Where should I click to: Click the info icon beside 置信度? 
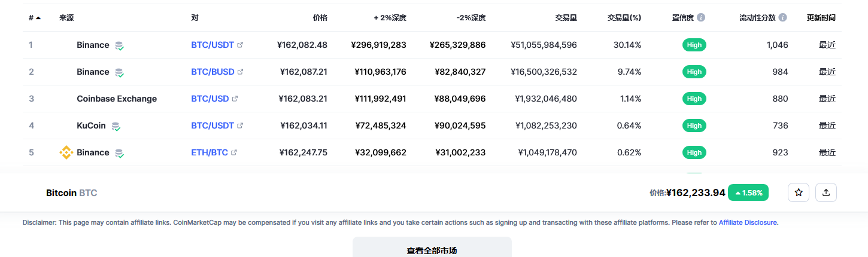pyautogui.click(x=701, y=17)
